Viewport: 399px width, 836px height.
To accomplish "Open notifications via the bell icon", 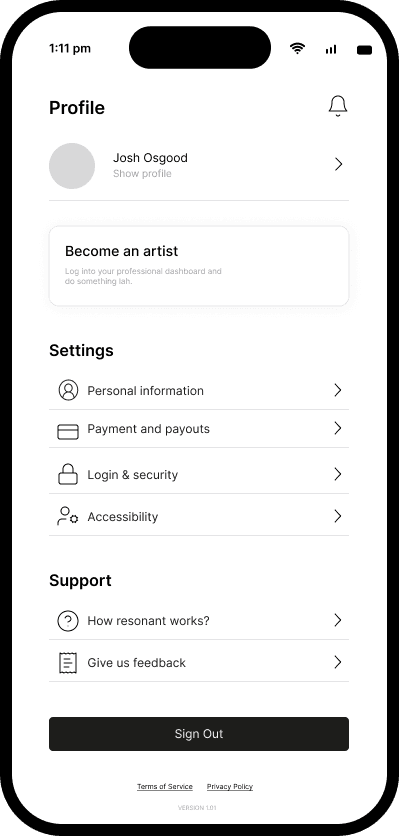I will click(x=338, y=106).
